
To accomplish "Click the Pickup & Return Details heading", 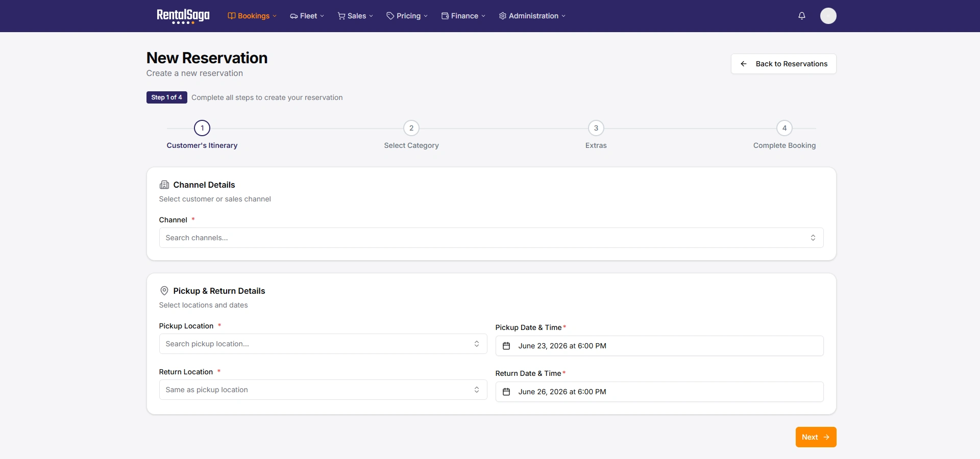I will tap(219, 291).
